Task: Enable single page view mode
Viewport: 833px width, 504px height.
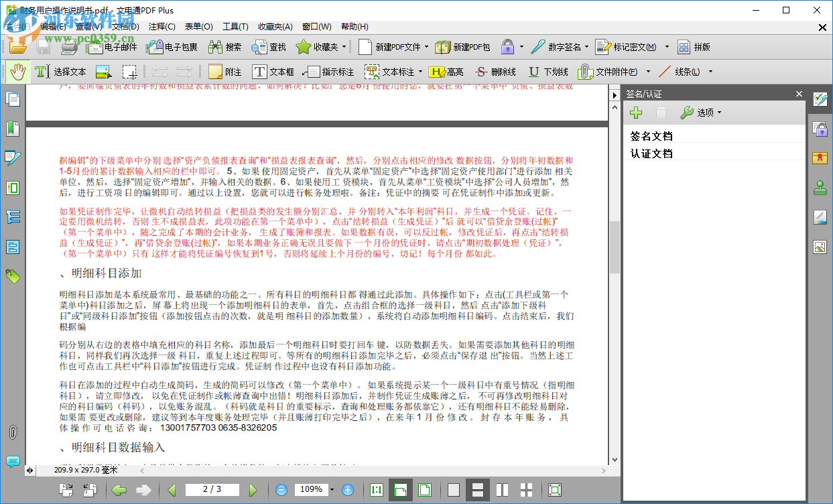Action: click(x=454, y=489)
